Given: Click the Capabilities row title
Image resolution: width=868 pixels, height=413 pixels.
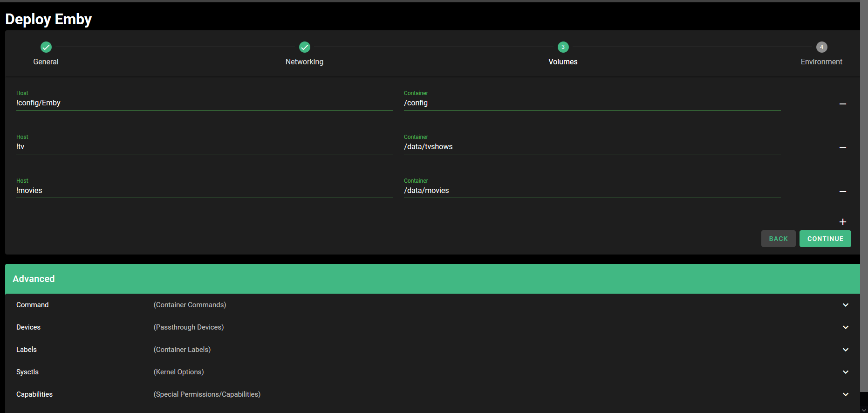Looking at the screenshot, I should [x=34, y=394].
